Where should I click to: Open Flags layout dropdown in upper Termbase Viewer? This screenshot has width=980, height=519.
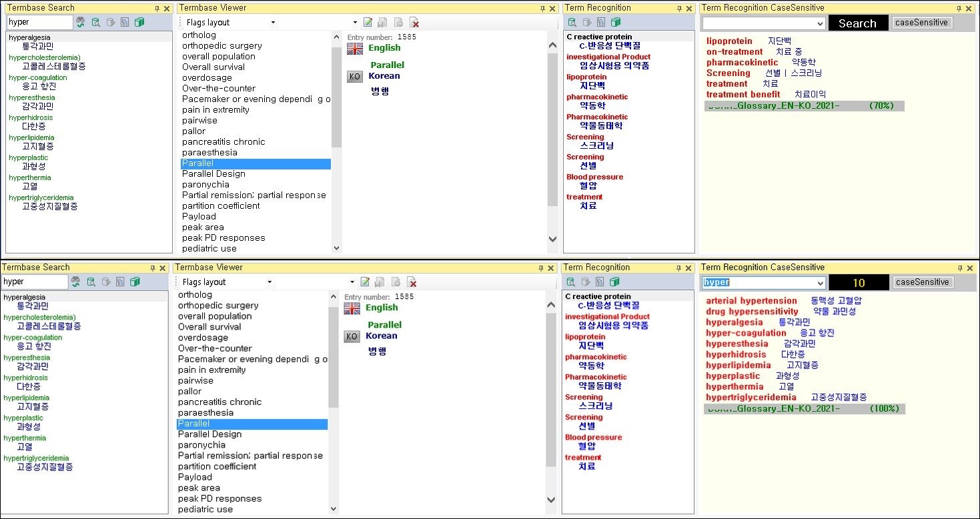pyautogui.click(x=273, y=22)
